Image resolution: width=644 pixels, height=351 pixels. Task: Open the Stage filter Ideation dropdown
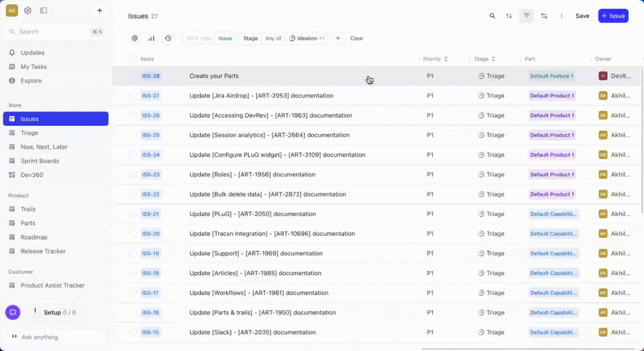click(x=307, y=38)
